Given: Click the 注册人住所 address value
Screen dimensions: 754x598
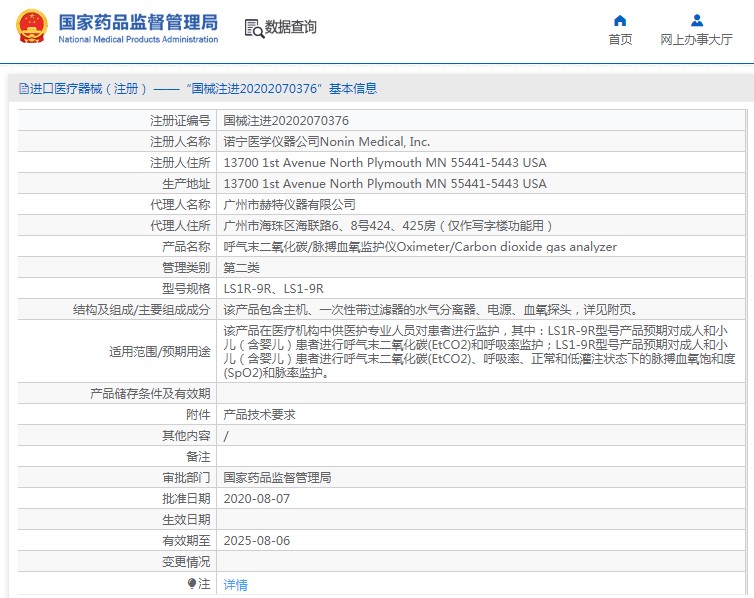Looking at the screenshot, I should [385, 162].
